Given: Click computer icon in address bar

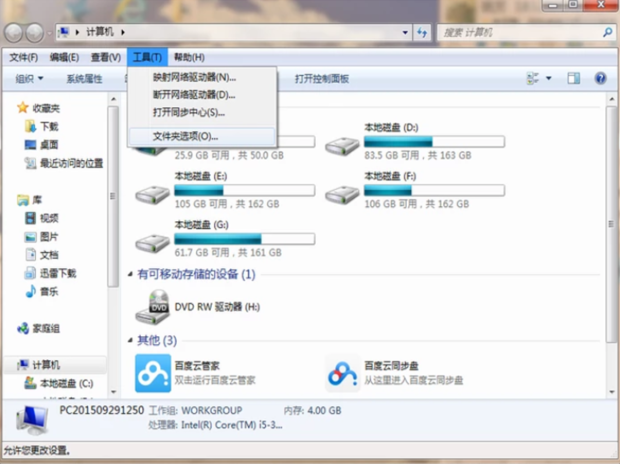Looking at the screenshot, I should (x=63, y=32).
